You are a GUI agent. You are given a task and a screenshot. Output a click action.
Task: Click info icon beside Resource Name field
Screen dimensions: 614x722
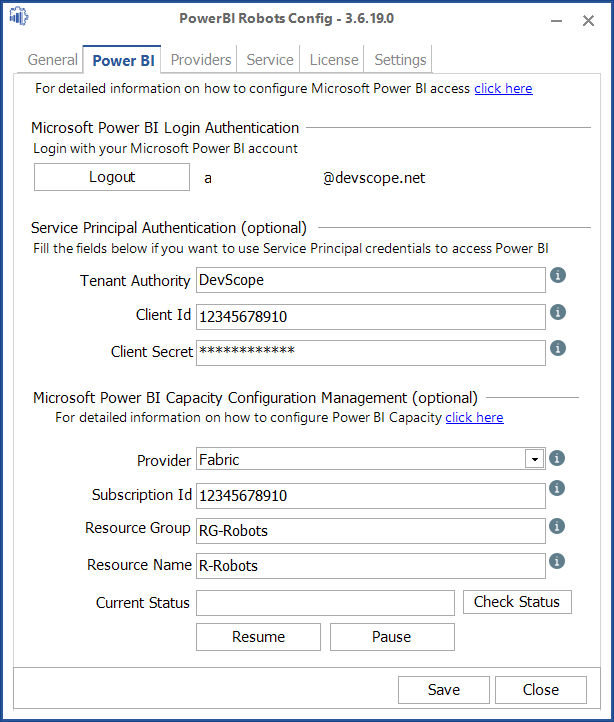pyautogui.click(x=558, y=561)
